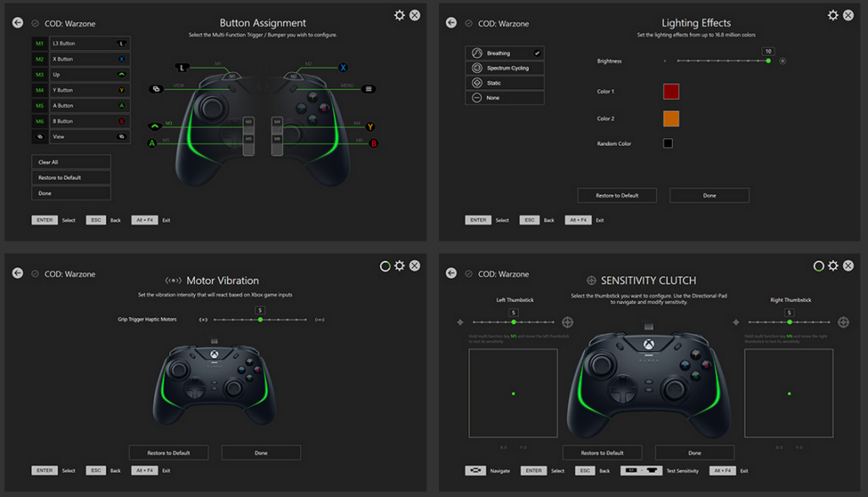Click the Y button icon beside M4 line

tap(370, 127)
